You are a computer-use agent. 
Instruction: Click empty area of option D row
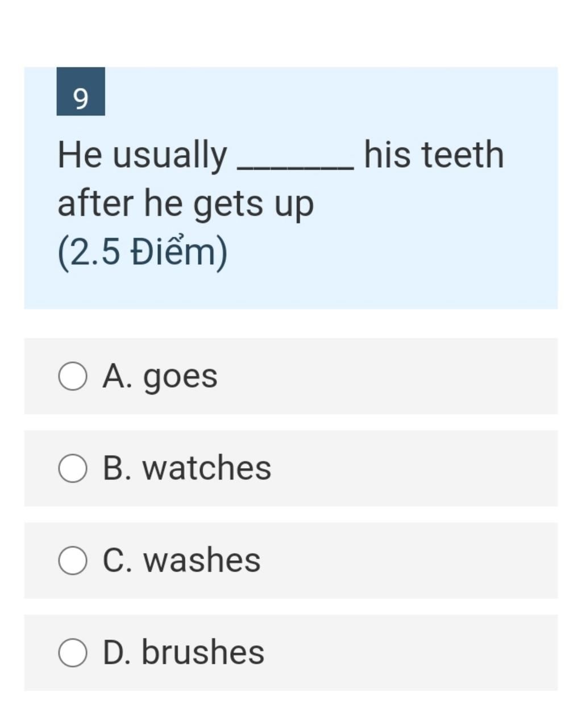click(409, 652)
